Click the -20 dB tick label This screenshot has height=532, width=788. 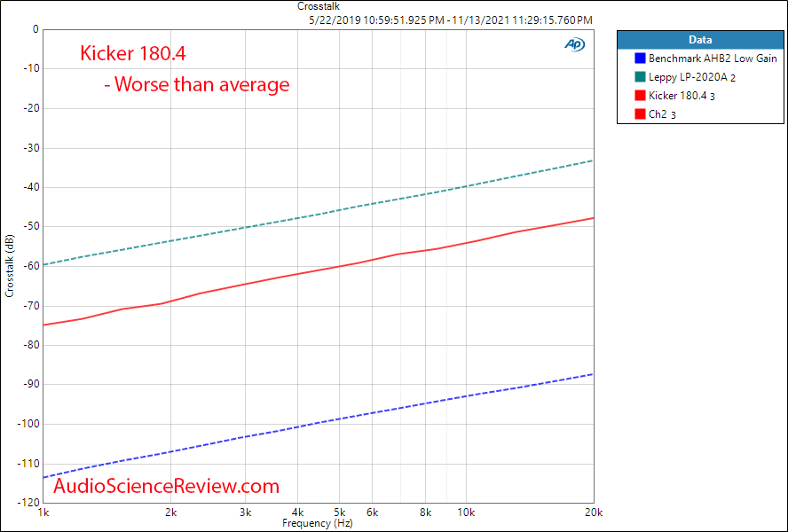[x=29, y=108]
